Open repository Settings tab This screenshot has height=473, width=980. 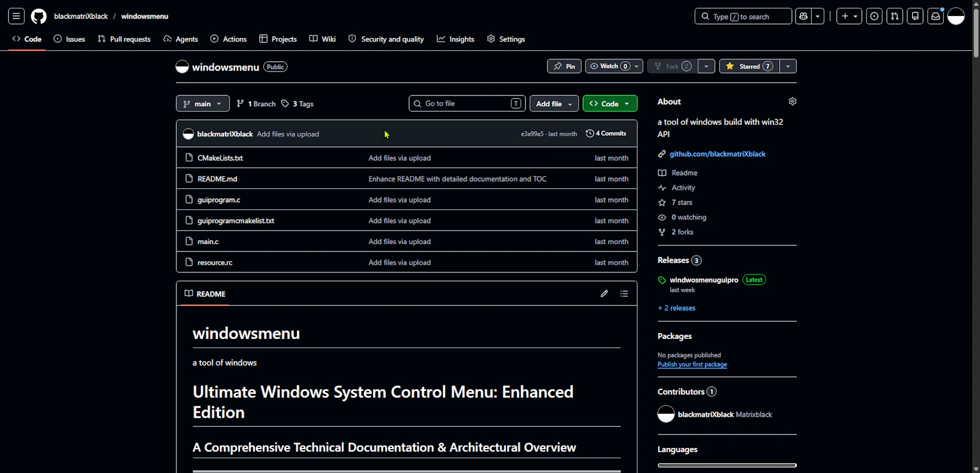[506, 39]
